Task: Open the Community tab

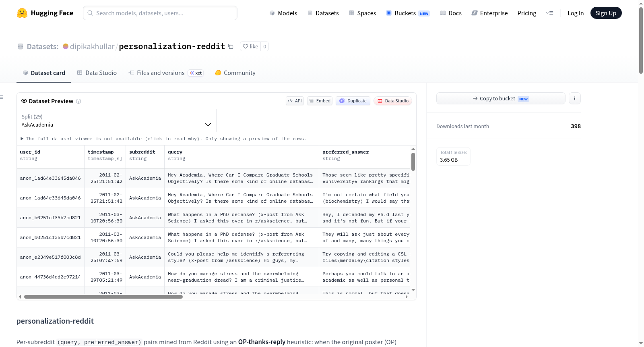Action: coord(235,73)
